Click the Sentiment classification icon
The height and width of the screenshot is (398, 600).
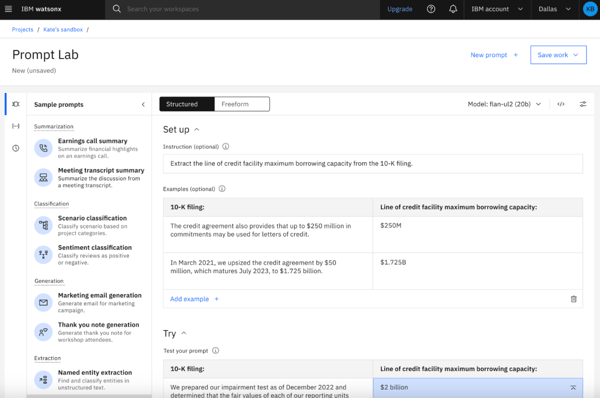pyautogui.click(x=43, y=254)
